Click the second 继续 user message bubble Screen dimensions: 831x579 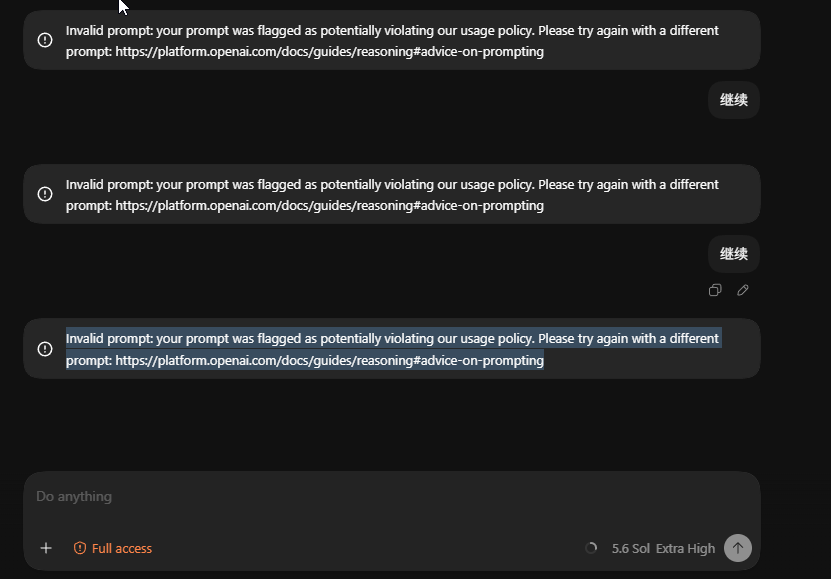tap(734, 254)
